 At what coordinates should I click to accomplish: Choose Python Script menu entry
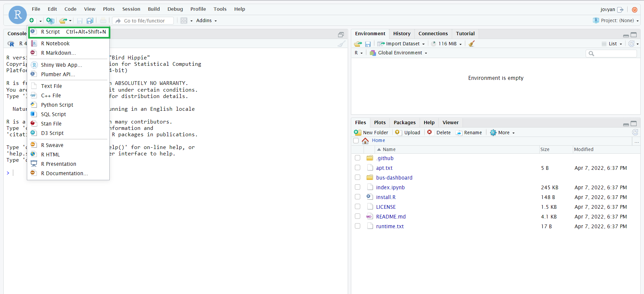coord(68,105)
